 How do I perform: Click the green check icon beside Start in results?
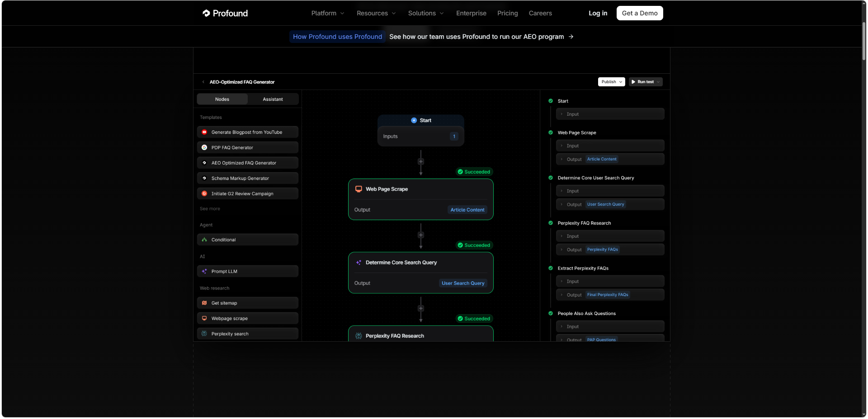tap(551, 101)
